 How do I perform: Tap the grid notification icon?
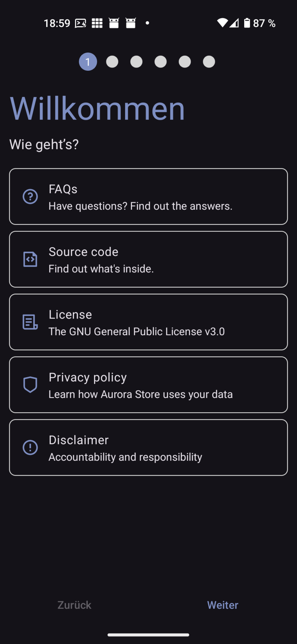[97, 23]
